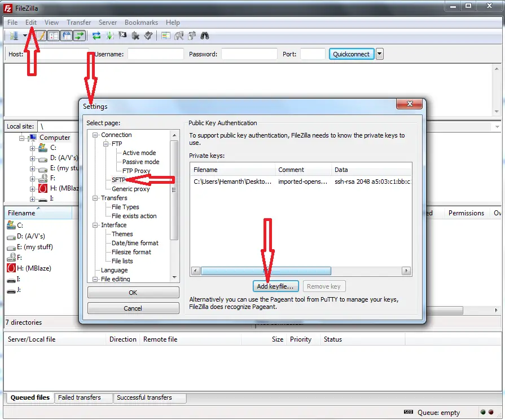505x420 pixels.
Task: Switch to the Queued files tab
Action: (x=30, y=397)
